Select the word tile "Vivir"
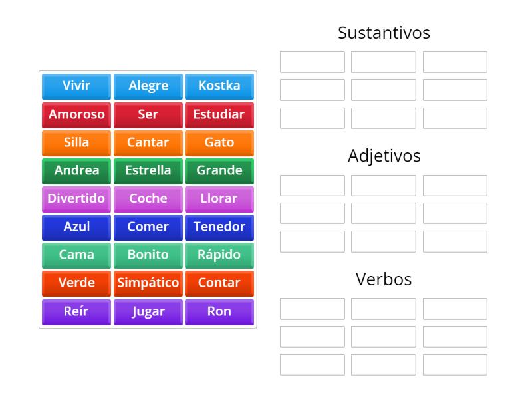 click(x=76, y=86)
